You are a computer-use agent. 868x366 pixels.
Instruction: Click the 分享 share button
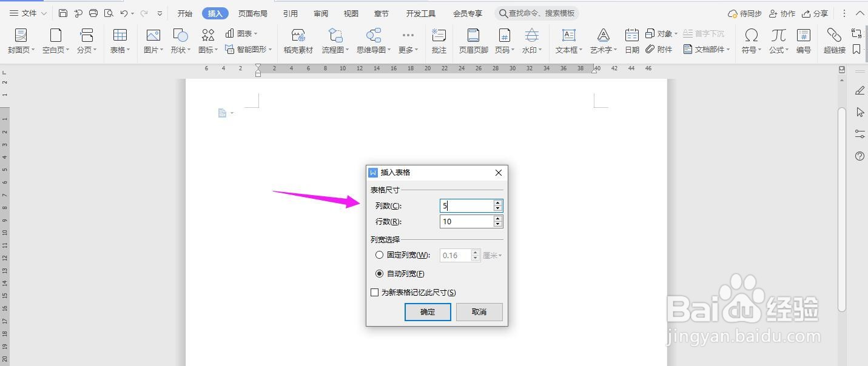(x=815, y=13)
